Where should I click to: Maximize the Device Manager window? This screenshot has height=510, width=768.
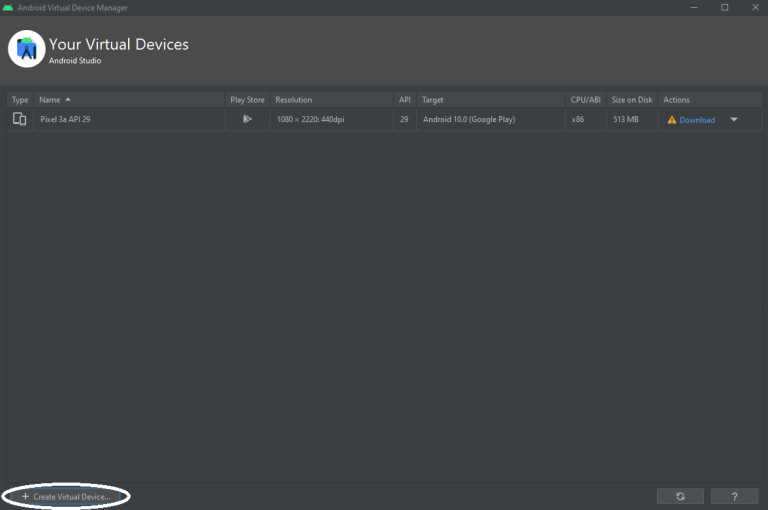pyautogui.click(x=724, y=7)
